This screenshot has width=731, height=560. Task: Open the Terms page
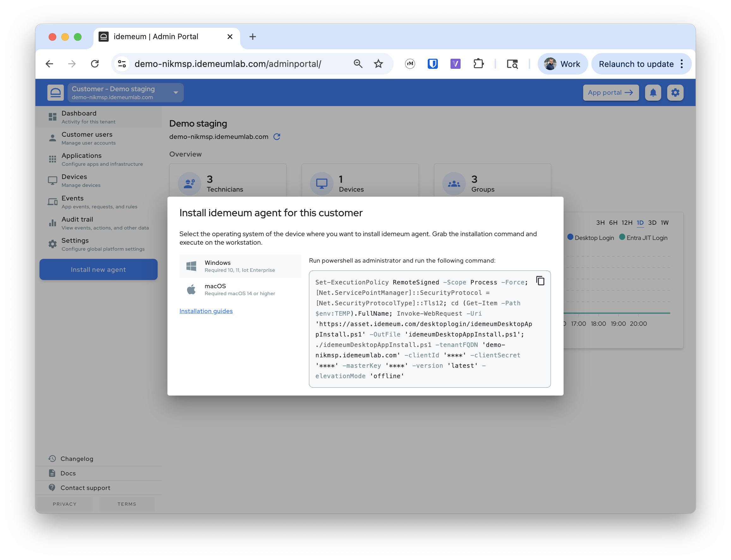coord(127,504)
